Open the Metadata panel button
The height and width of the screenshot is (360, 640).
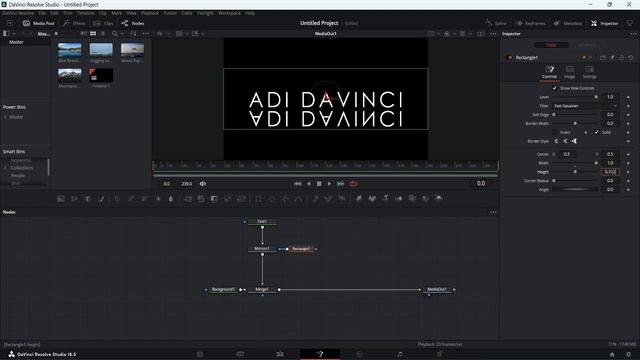coord(568,23)
